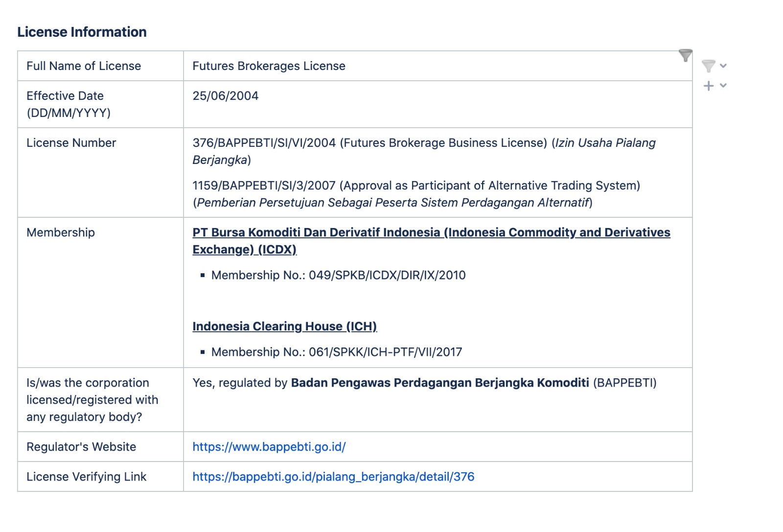
Task: Select the Membership label cell
Action: [61, 232]
